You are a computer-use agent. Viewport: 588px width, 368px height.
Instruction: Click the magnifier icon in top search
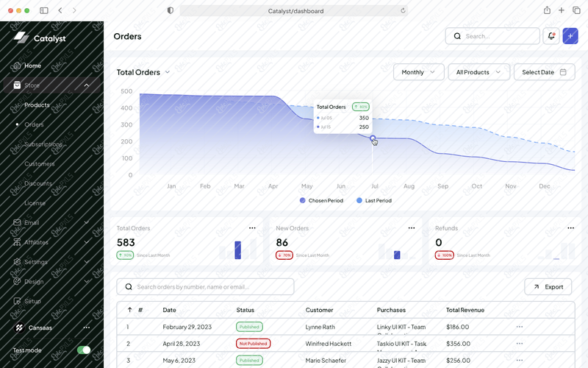(457, 36)
